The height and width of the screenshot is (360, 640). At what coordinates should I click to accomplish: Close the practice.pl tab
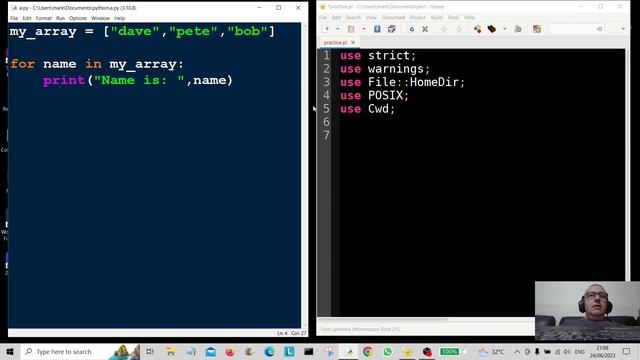353,42
